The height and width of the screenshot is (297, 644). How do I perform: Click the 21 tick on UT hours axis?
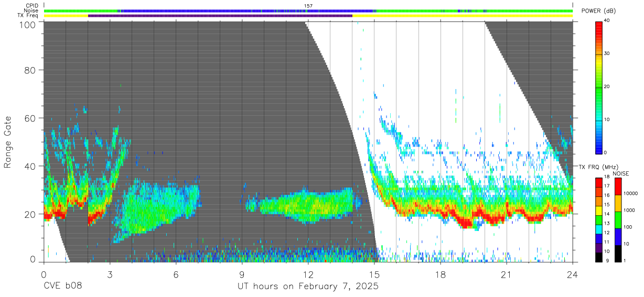click(507, 274)
